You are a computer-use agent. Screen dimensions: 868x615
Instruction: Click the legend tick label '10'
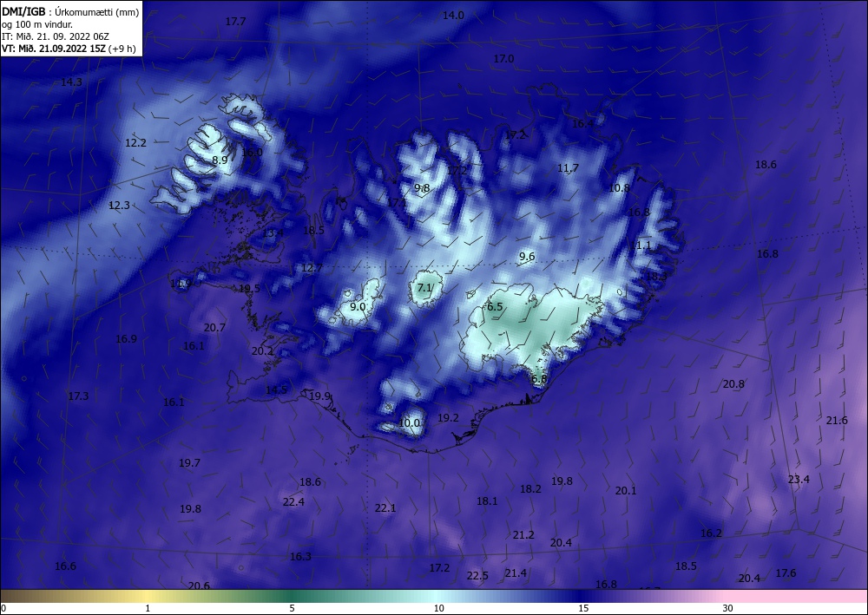tap(438, 608)
